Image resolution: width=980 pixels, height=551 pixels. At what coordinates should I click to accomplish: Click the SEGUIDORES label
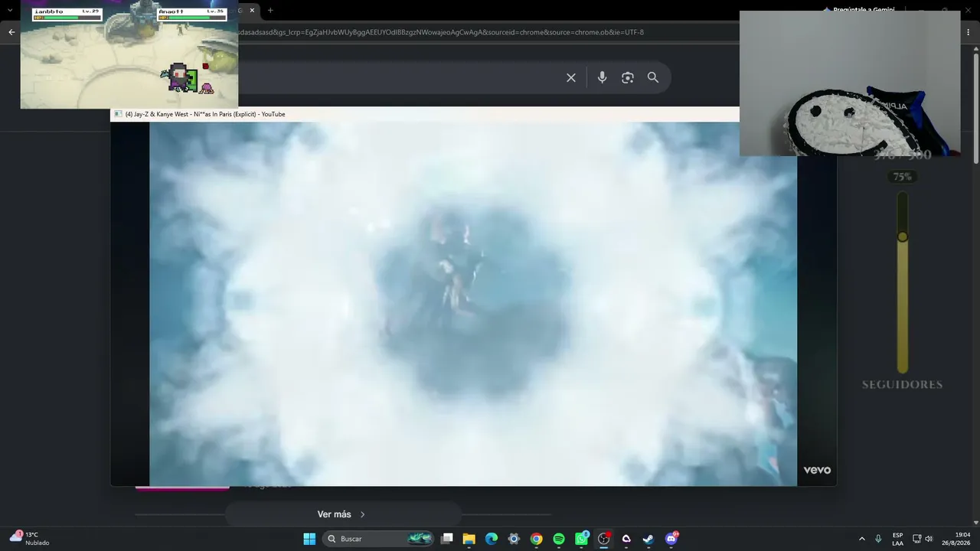(903, 384)
